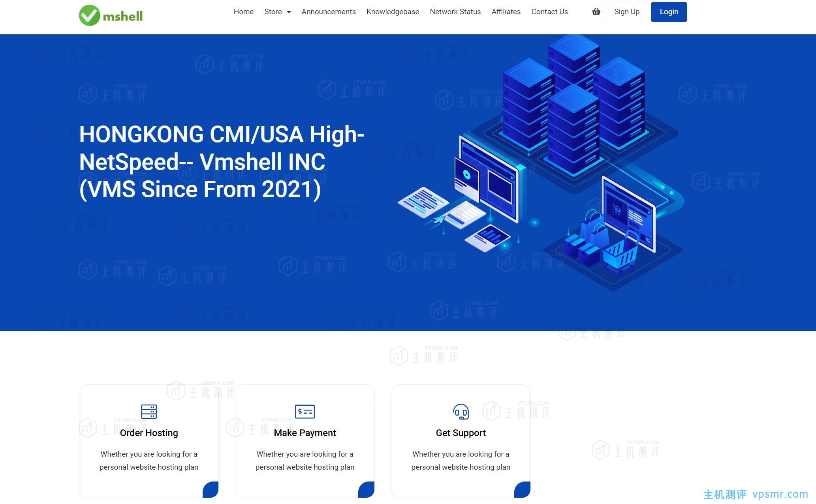Viewport: 816px width, 504px height.
Task: Click the Login button
Action: [x=669, y=12]
